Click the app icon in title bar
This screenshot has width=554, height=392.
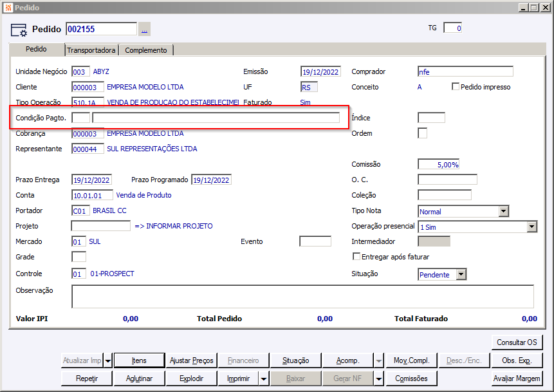8,8
